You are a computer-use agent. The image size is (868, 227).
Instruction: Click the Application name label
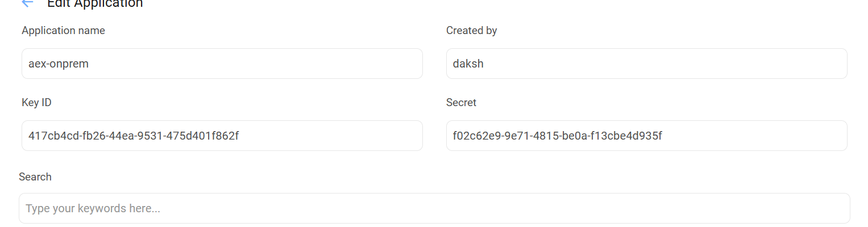click(63, 31)
